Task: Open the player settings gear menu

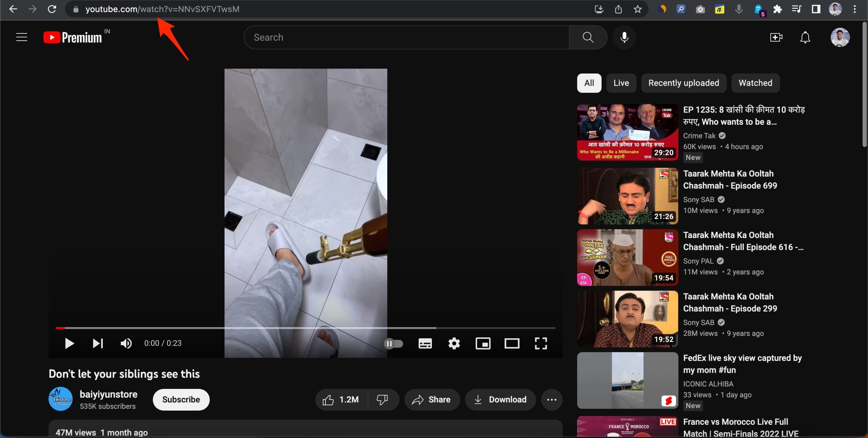Action: [454, 343]
